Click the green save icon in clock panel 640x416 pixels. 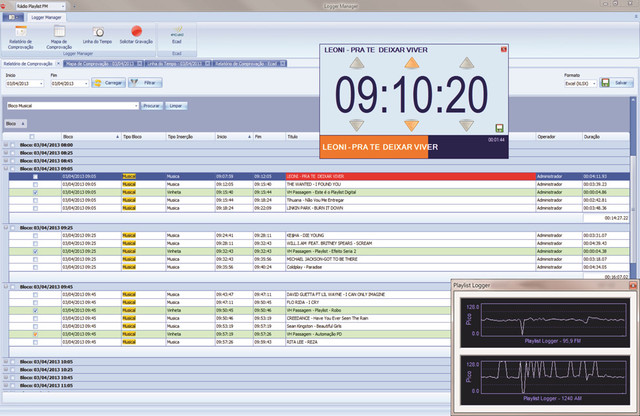(x=498, y=127)
